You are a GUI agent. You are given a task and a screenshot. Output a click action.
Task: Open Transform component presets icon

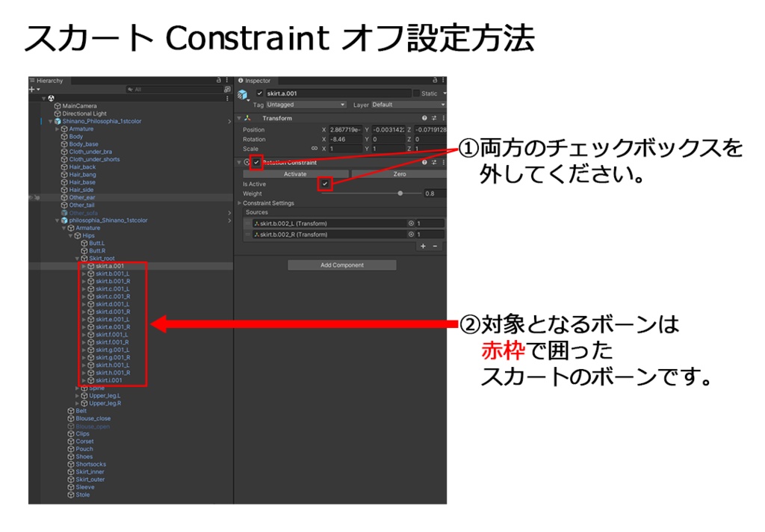coord(434,118)
